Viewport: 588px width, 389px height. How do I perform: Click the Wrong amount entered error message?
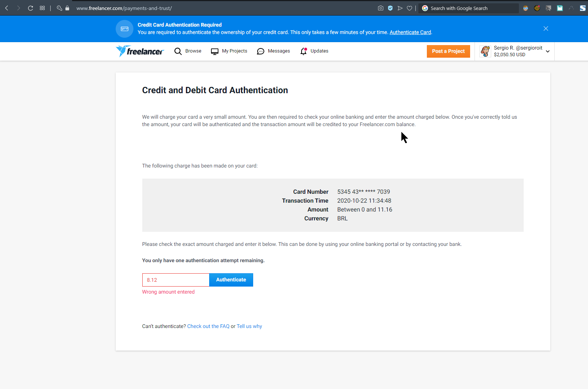[169, 292]
